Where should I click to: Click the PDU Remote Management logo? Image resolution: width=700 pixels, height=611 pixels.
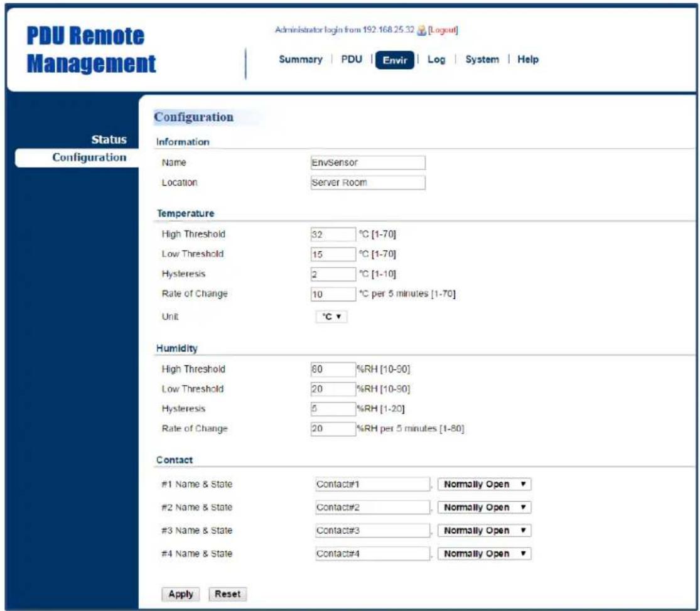91,49
